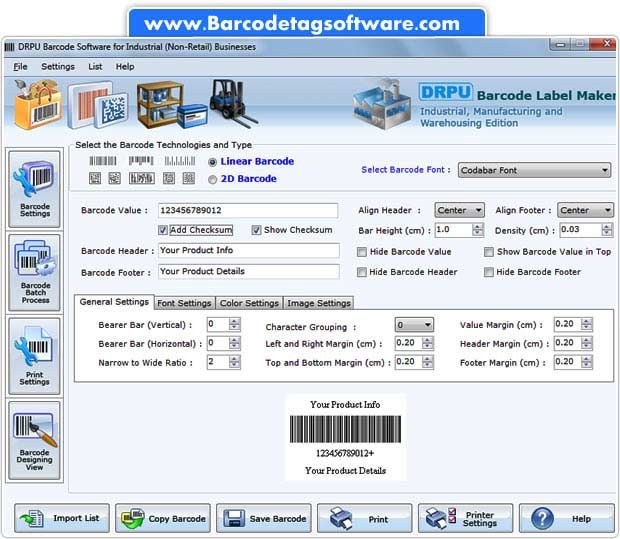Image resolution: width=620 pixels, height=539 pixels.
Task: Open Print Settings in the sidebar
Action: [x=34, y=356]
